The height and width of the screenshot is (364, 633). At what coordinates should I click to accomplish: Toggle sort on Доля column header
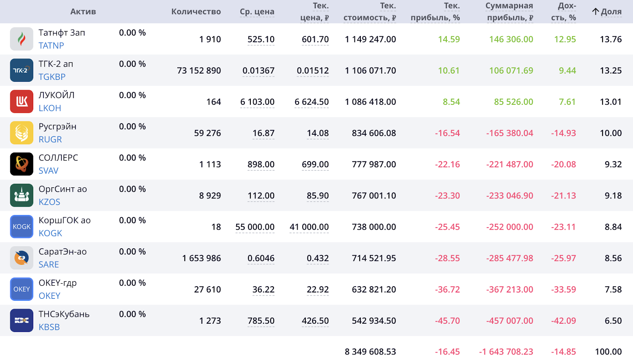click(x=607, y=12)
